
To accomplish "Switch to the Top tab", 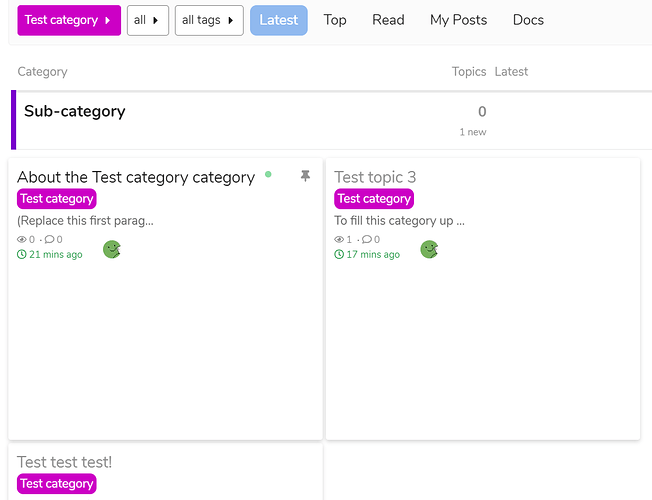I will (335, 20).
